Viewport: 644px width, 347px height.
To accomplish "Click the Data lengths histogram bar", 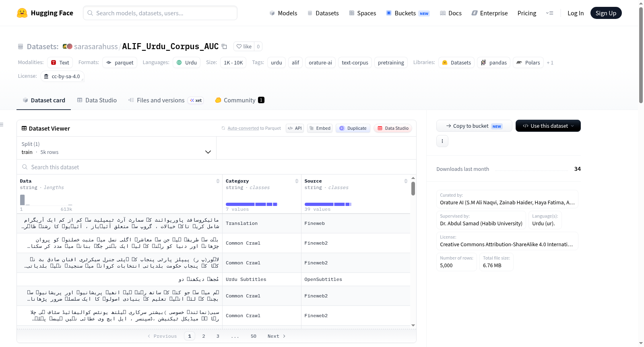I will click(23, 200).
